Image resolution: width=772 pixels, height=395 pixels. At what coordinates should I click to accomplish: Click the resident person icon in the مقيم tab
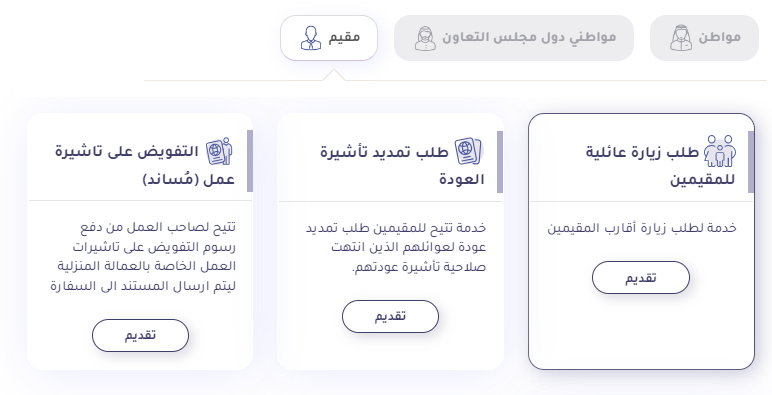pyautogui.click(x=311, y=38)
